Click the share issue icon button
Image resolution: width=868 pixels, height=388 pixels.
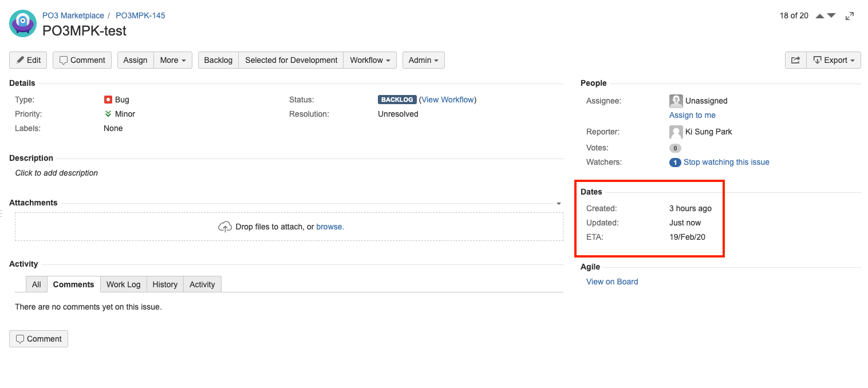(795, 60)
